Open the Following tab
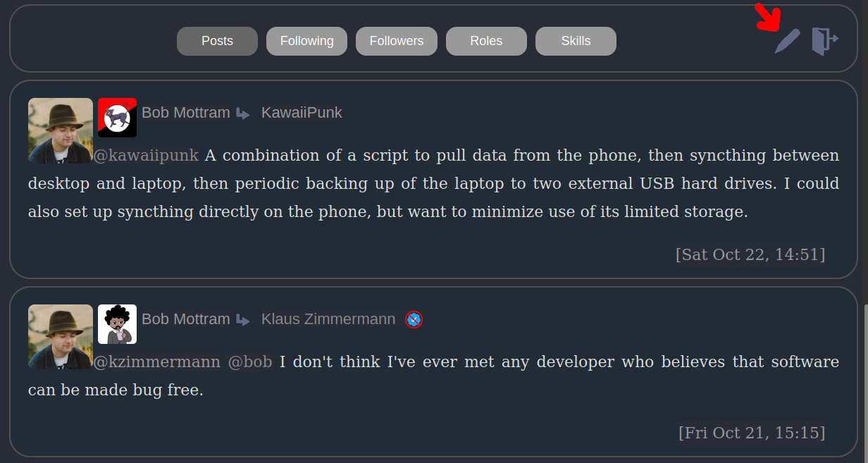Screen dimensions: 868x463 point(306,41)
